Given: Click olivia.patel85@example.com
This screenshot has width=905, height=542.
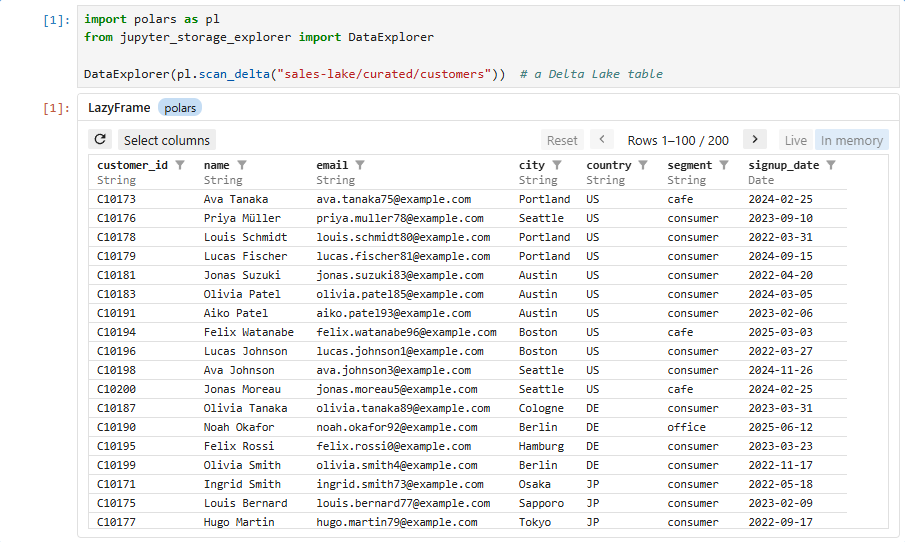Looking at the screenshot, I should 399,294.
